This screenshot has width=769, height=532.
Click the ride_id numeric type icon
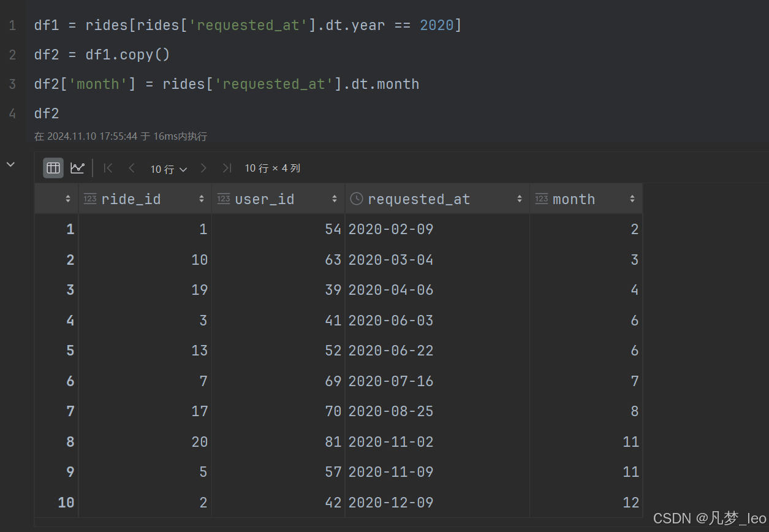(90, 199)
